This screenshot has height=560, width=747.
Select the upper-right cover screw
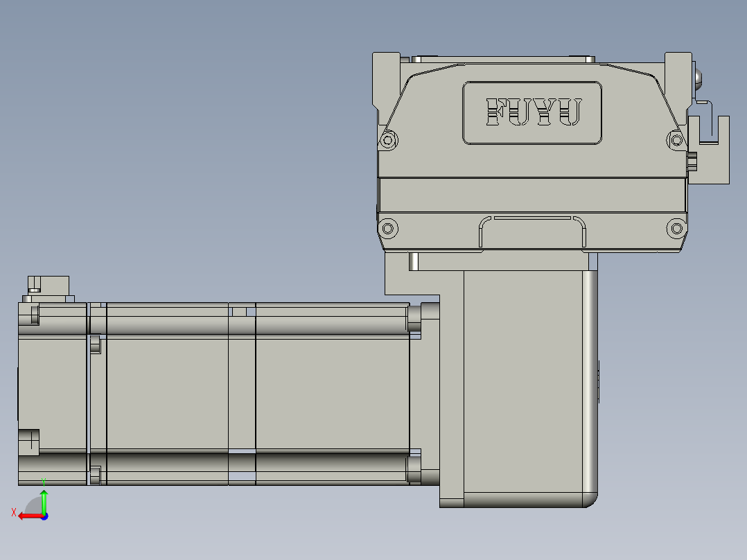coord(676,141)
